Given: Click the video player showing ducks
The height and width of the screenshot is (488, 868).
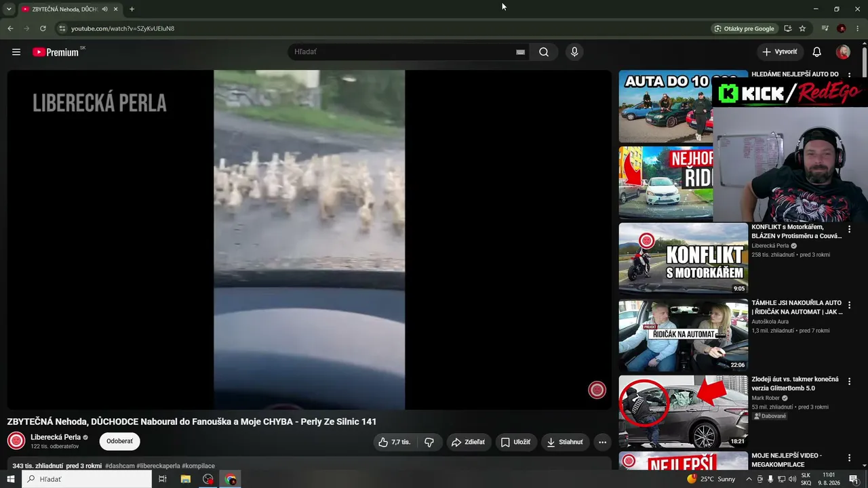Looking at the screenshot, I should click(309, 240).
